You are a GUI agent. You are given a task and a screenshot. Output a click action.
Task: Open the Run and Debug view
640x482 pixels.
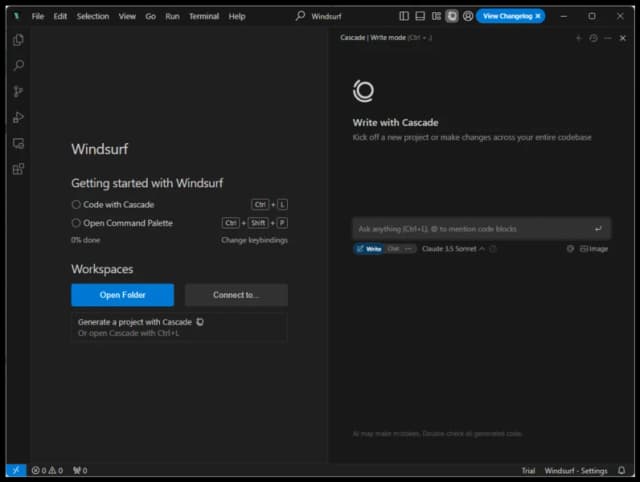pos(18,118)
